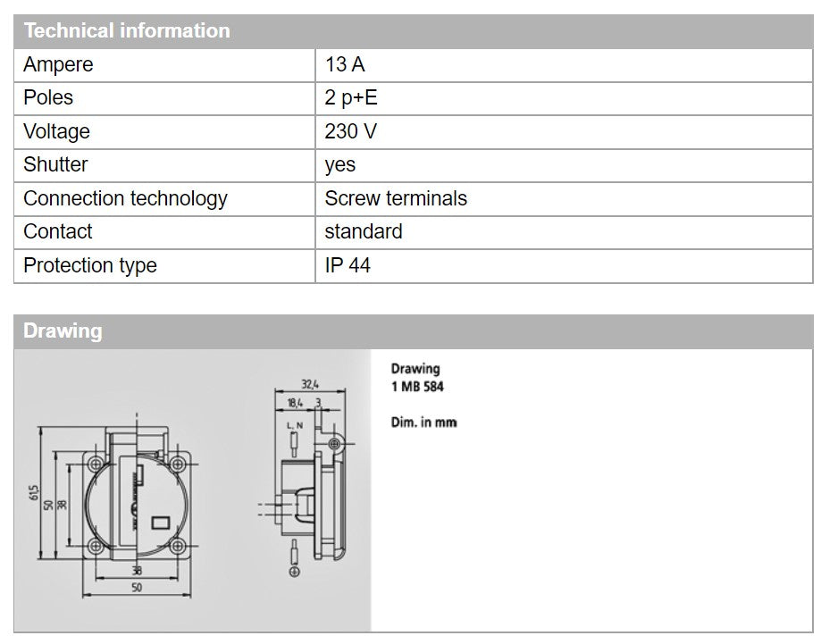Click the top-left mounting screw hole
Viewport: 821px width, 644px height.
[x=95, y=464]
